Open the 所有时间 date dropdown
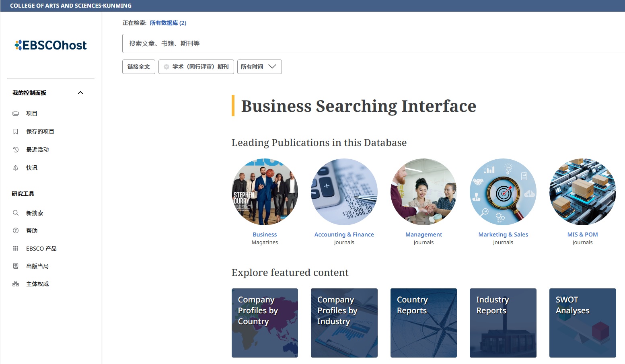The height and width of the screenshot is (364, 625). [x=259, y=67]
